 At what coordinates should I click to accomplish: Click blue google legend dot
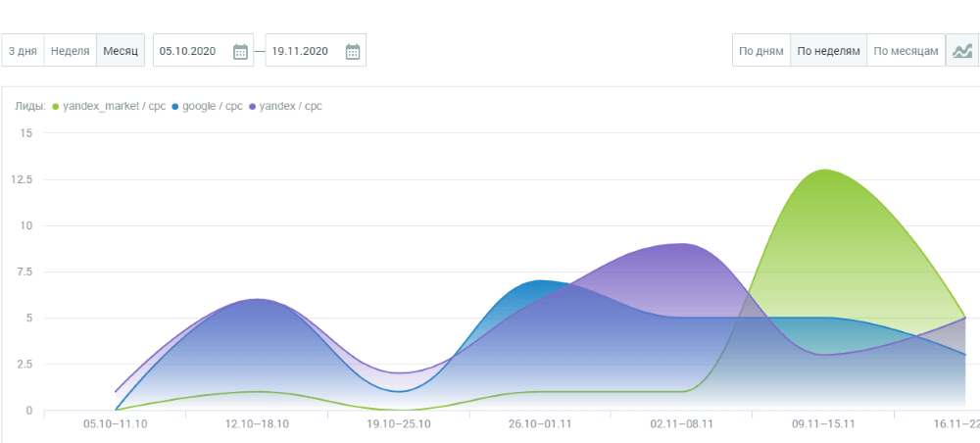[175, 106]
